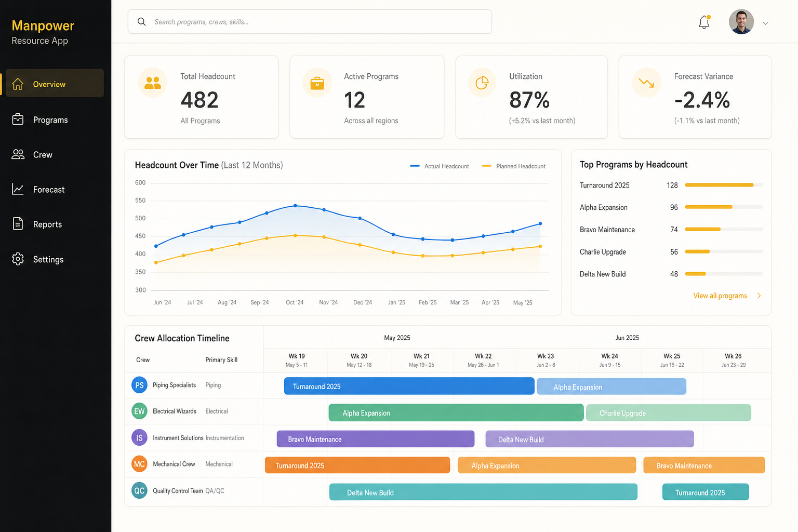Select teal Delta New Build timeline bar

click(483, 492)
